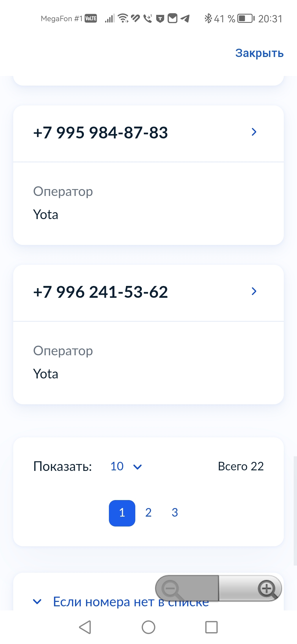The image size is (297, 644).
Task: Tap phone number +7 995 984-87-83
Action: pos(100,132)
